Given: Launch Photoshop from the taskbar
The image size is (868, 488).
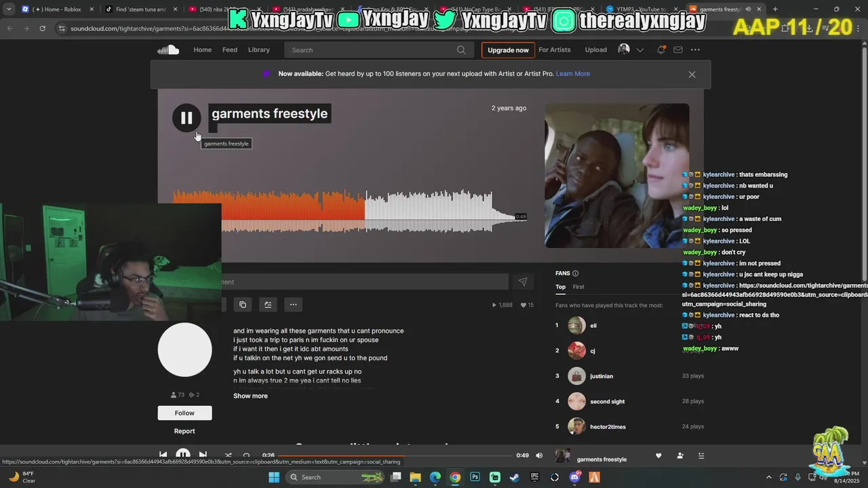Looking at the screenshot, I should click(475, 477).
